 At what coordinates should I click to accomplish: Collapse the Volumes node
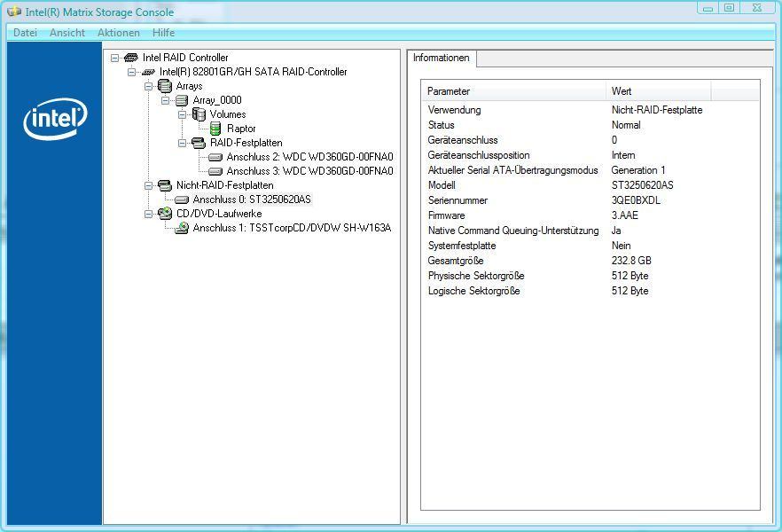click(x=183, y=114)
